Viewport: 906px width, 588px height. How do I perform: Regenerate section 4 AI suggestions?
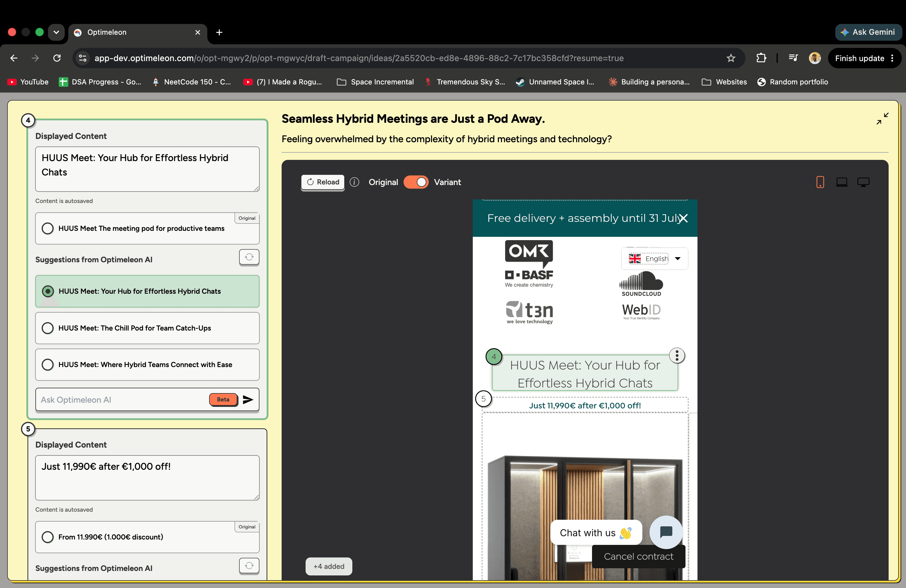(x=249, y=257)
